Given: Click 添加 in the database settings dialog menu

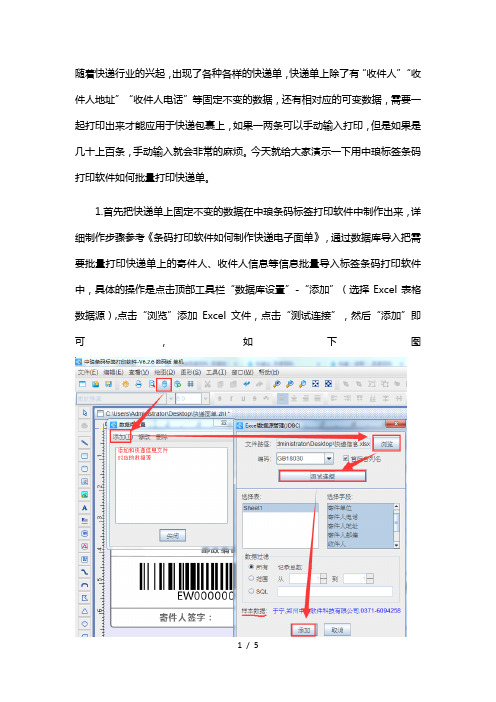Looking at the screenshot, I should click(x=121, y=437).
